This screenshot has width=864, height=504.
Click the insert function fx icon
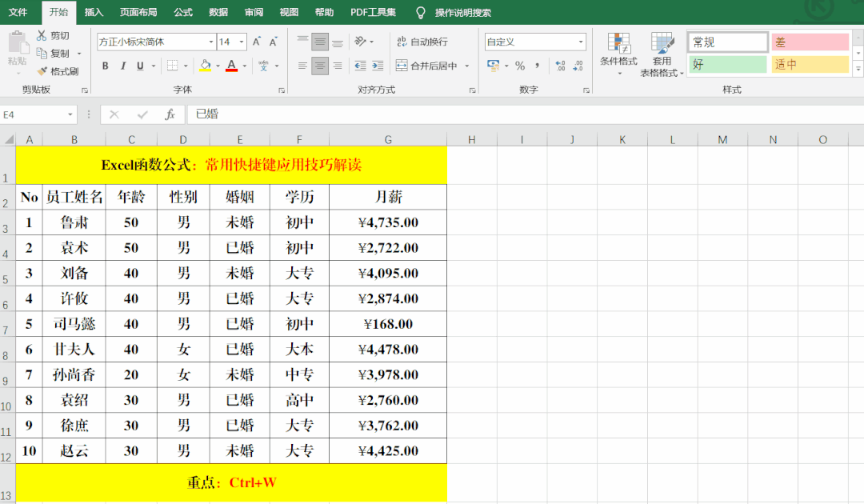(170, 114)
